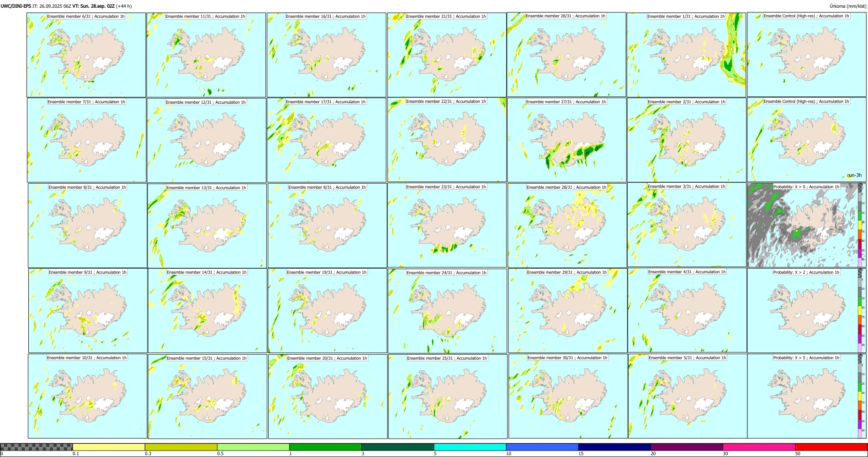868x457 pixels.
Task: Pick the navy 15–20 legend swatch
Action: 614,447
